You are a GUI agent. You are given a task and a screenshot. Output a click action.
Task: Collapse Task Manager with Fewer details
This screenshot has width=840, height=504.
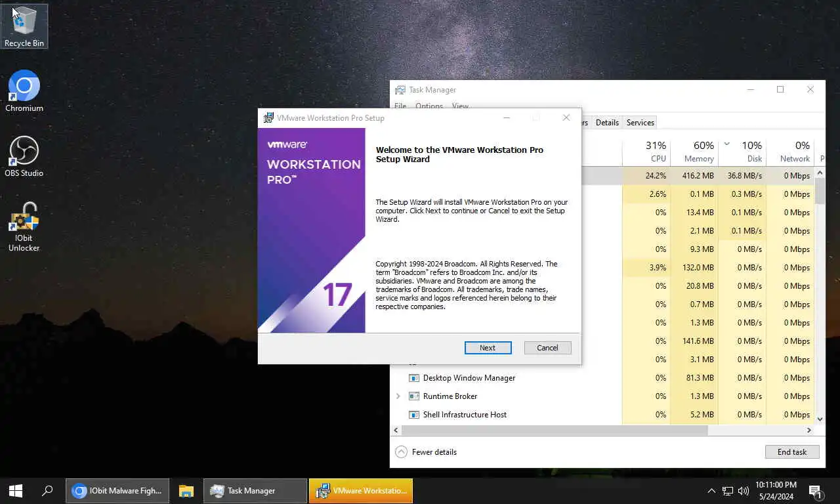pyautogui.click(x=426, y=452)
